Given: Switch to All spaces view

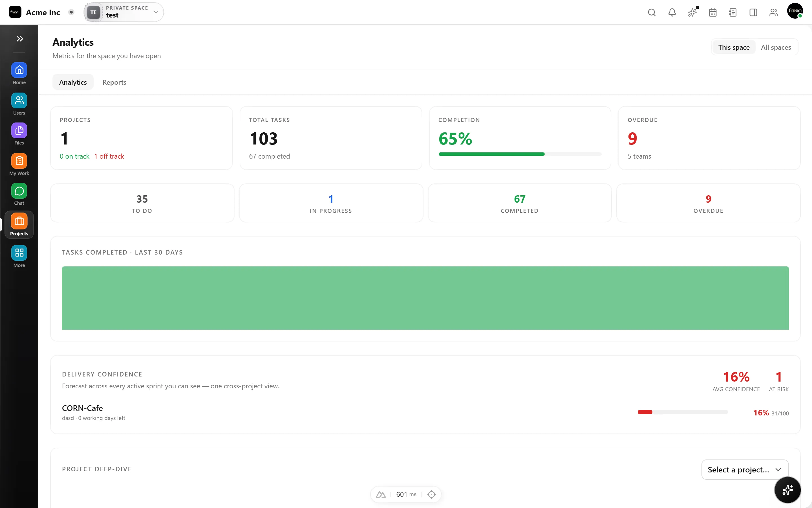Looking at the screenshot, I should point(776,47).
